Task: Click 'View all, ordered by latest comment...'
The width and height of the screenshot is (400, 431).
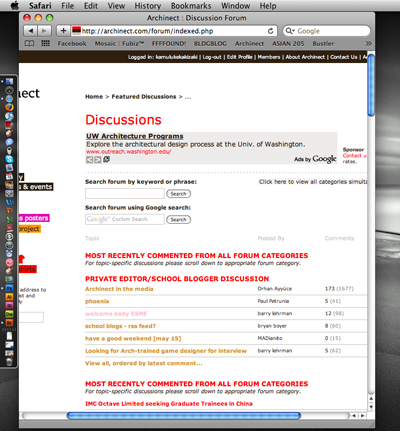Action: (144, 363)
